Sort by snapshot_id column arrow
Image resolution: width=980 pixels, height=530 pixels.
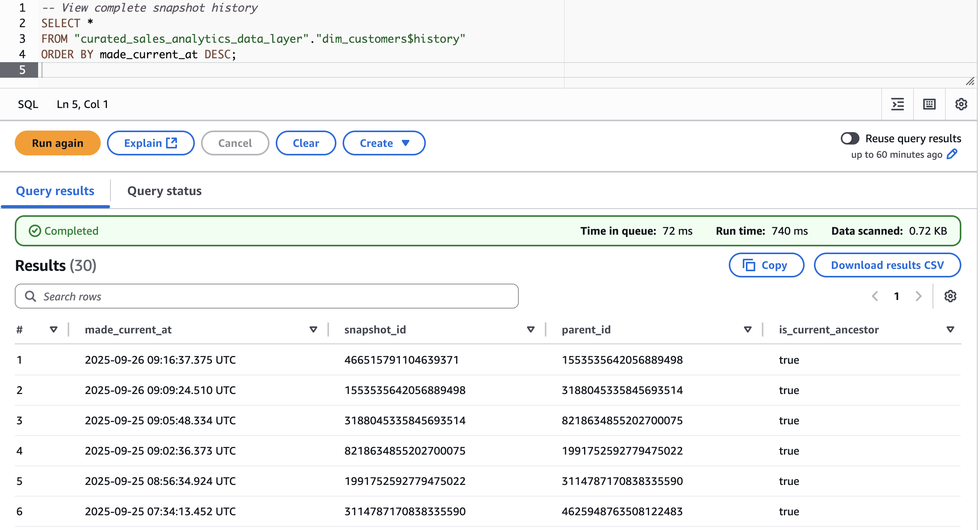tap(530, 330)
